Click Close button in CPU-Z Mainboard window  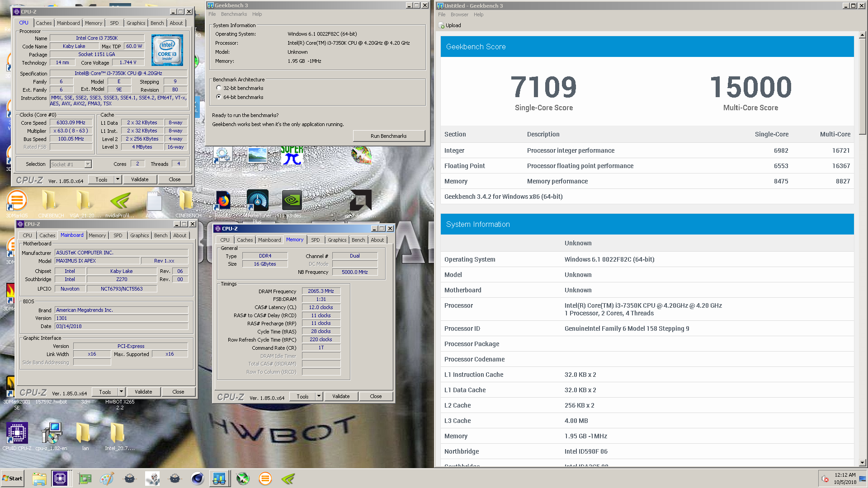(x=178, y=392)
